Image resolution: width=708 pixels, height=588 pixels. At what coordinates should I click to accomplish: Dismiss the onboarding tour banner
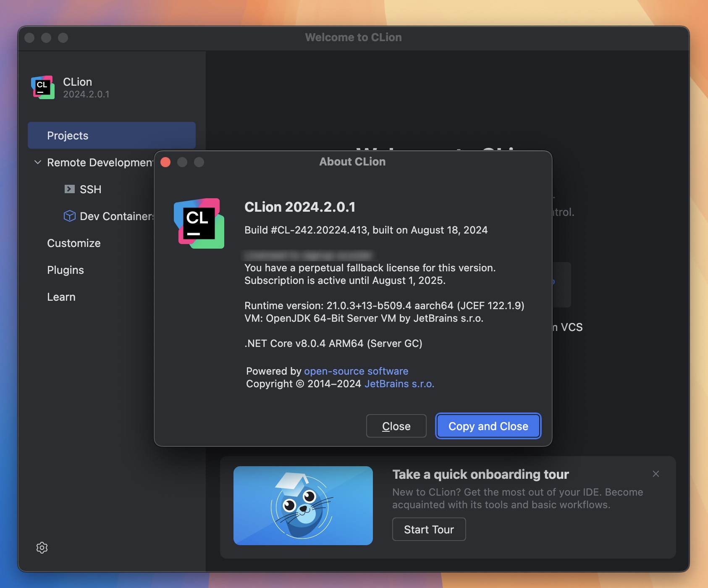click(x=656, y=474)
